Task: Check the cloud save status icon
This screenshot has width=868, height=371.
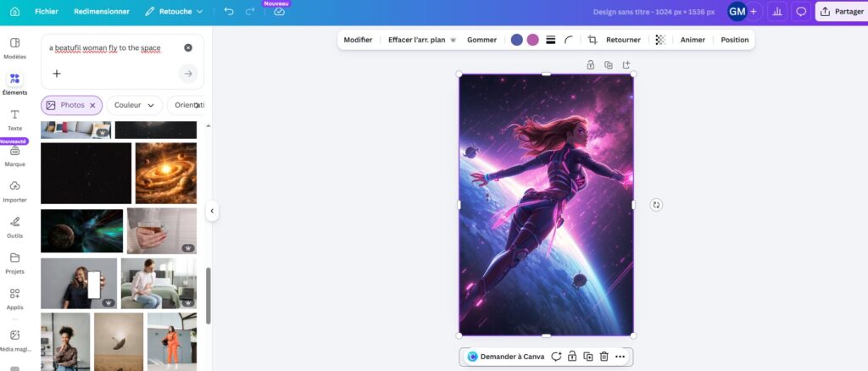Action: click(279, 12)
